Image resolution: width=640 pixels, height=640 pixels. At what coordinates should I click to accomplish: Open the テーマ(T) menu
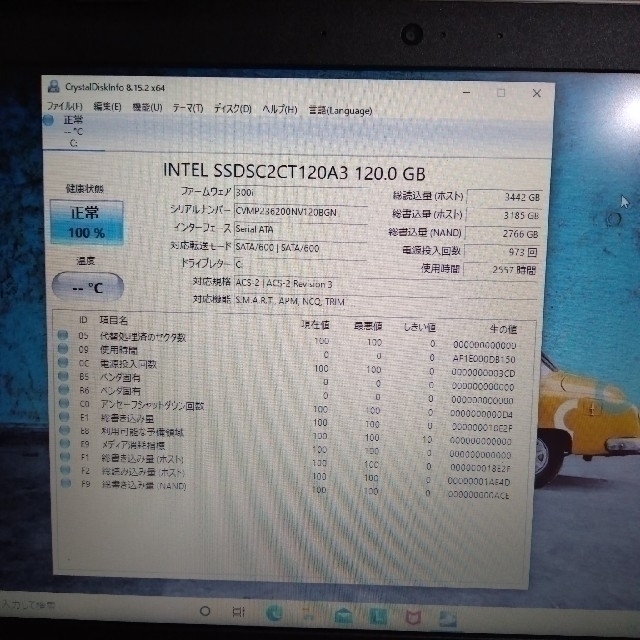point(188,108)
